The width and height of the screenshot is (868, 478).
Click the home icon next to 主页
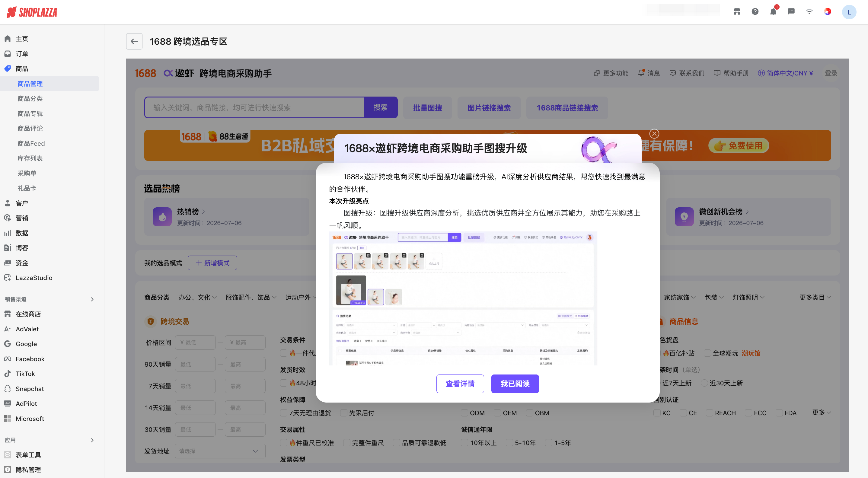[8, 39]
